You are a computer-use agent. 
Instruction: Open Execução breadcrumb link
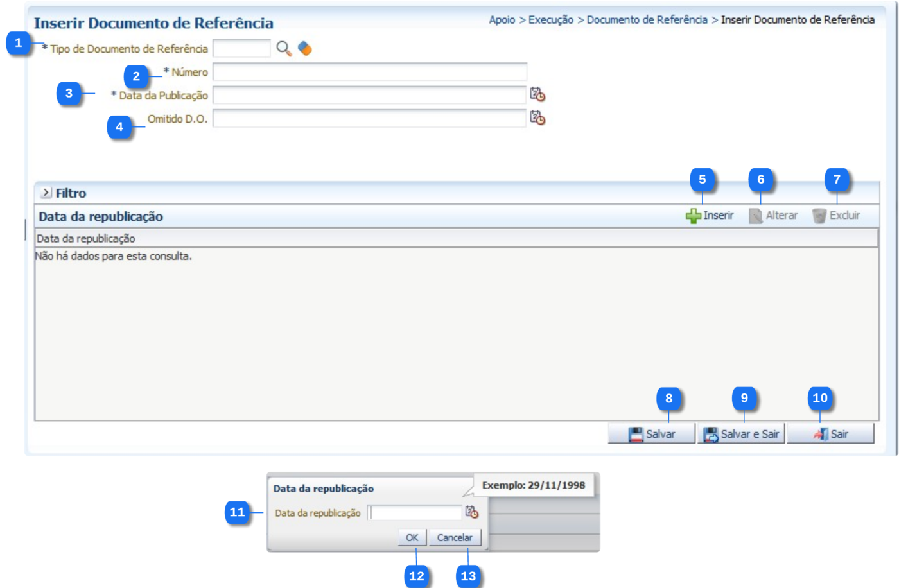click(550, 20)
